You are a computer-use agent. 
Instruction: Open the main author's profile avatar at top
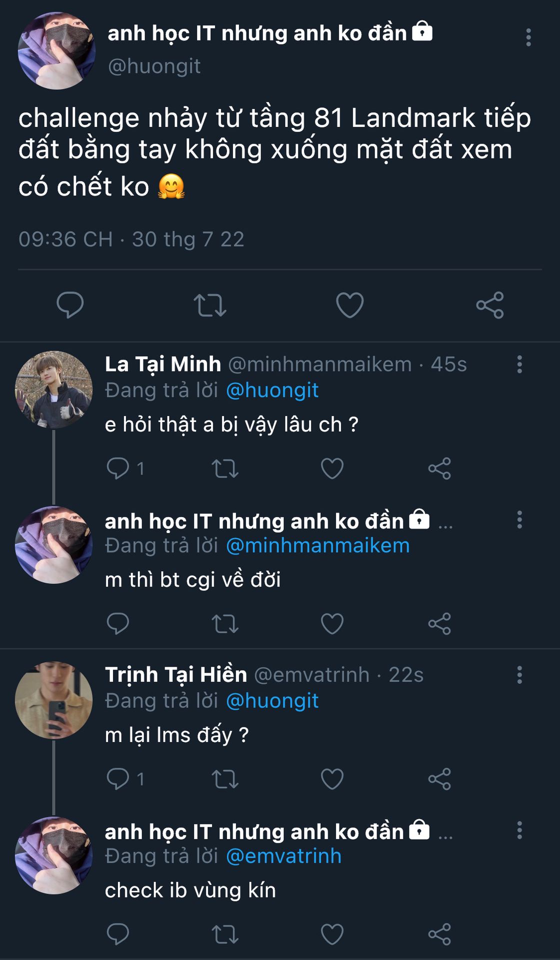pos(56,51)
